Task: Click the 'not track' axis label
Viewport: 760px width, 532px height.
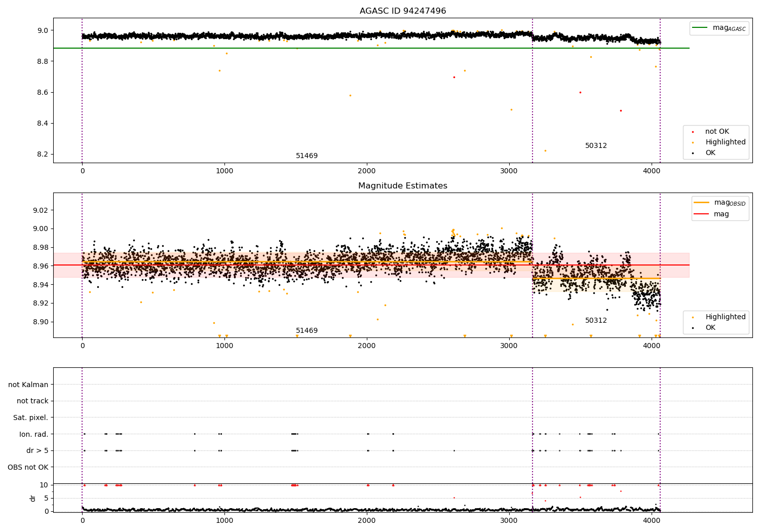Action: click(x=32, y=401)
